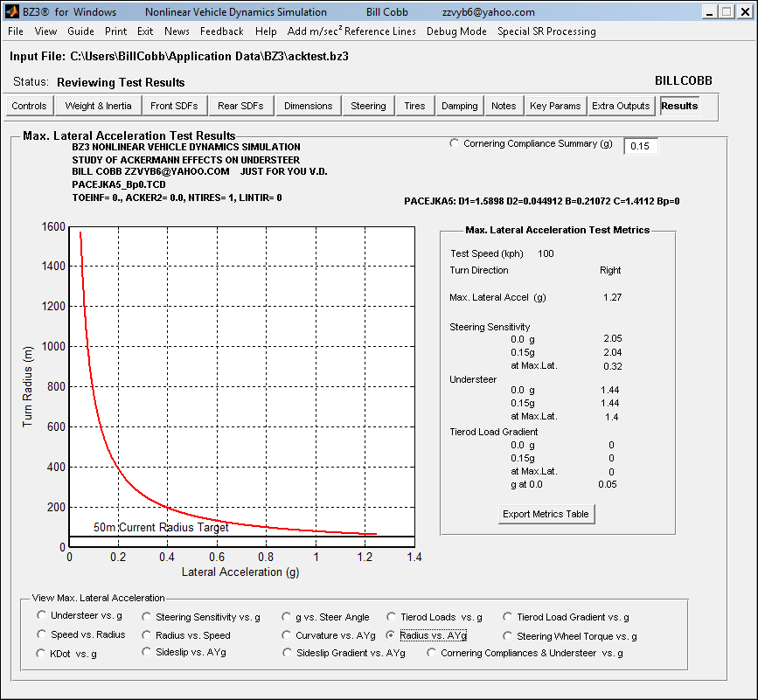Click Steering Sensitivity at Max.Lat. value 0.32

click(613, 366)
